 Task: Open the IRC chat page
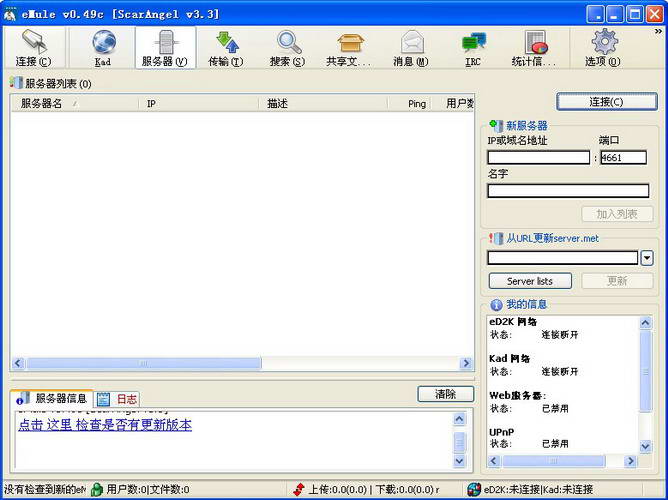tap(473, 47)
